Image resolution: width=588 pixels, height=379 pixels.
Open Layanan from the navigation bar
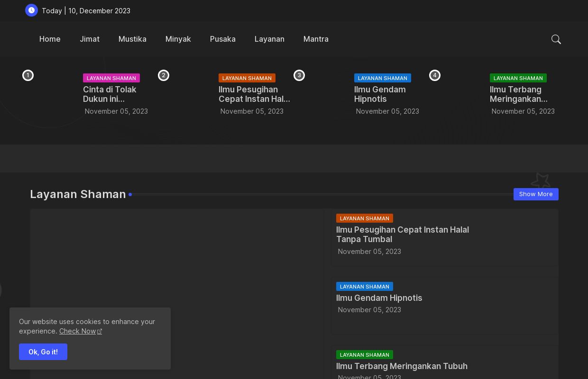[x=269, y=39]
